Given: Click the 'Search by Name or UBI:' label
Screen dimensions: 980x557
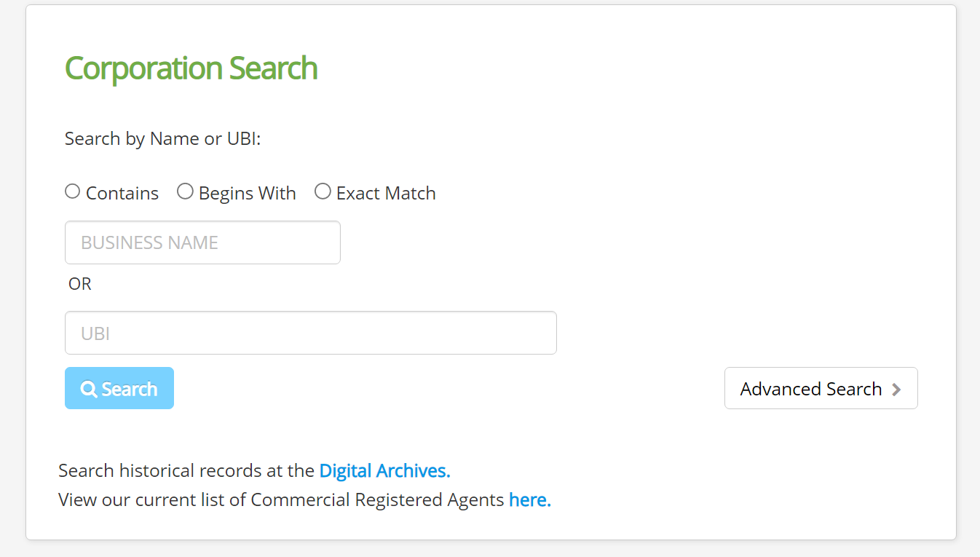Looking at the screenshot, I should [x=163, y=139].
